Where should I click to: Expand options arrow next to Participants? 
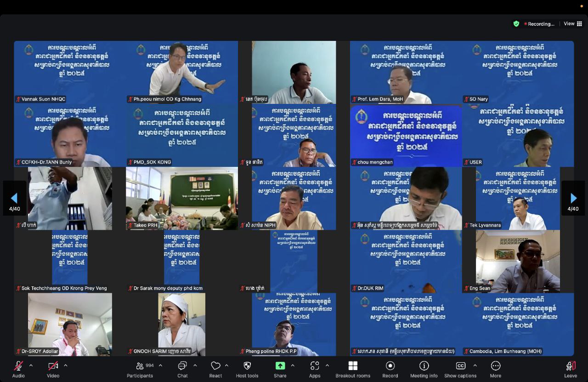(x=160, y=365)
